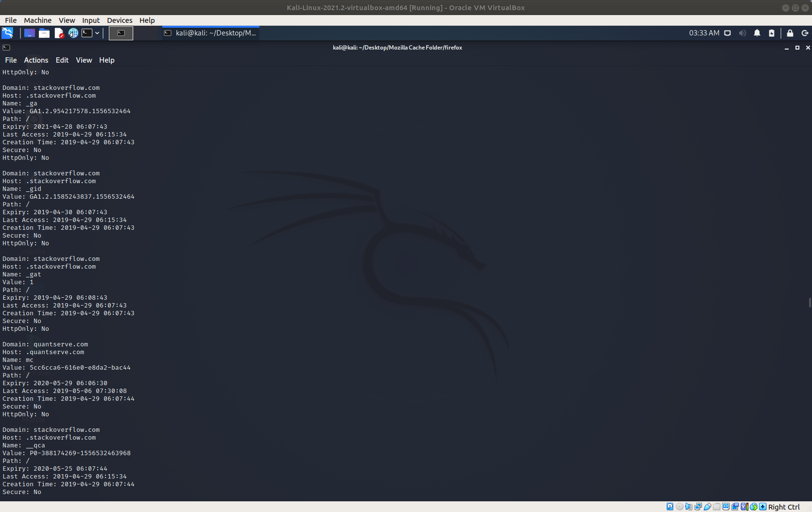812x512 pixels.
Task: Click the VirtualBox CPU load indicator icon
Action: pyautogui.click(x=744, y=507)
